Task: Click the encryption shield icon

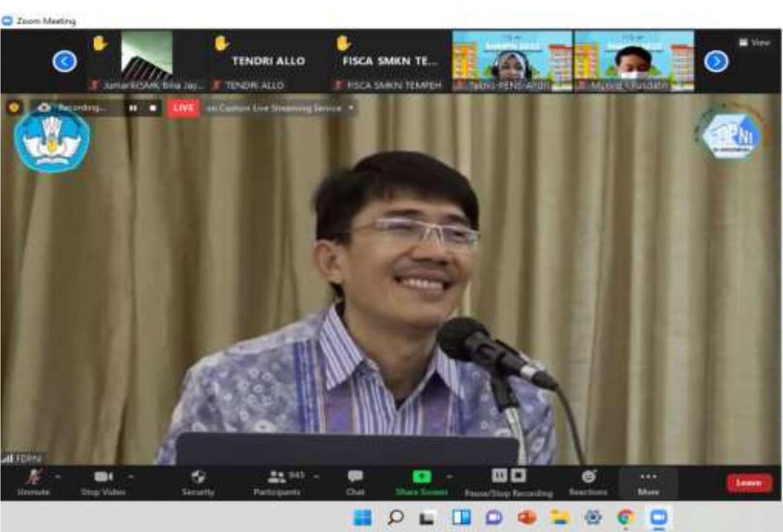Action: pyautogui.click(x=14, y=108)
